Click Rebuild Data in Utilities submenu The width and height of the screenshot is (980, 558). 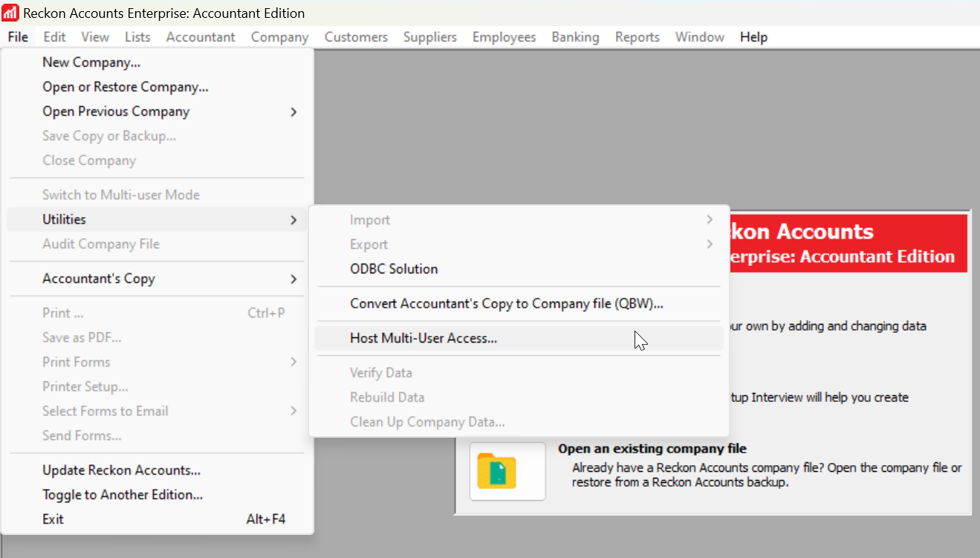519,397
